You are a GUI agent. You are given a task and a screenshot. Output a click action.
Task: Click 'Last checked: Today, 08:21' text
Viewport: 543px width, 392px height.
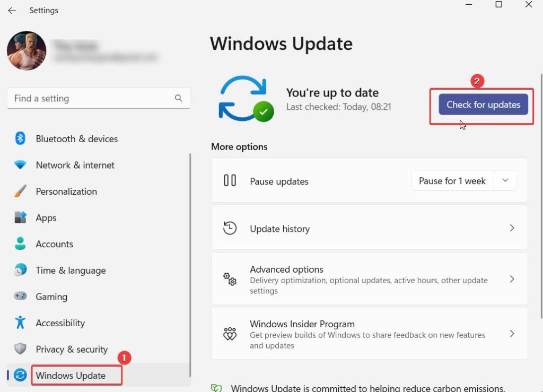click(x=338, y=107)
